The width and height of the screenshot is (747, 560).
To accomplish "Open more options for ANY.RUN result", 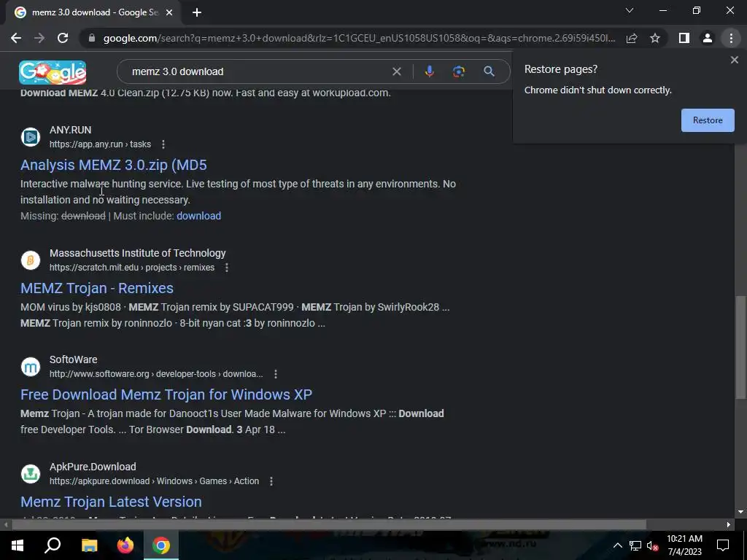I will [x=163, y=144].
